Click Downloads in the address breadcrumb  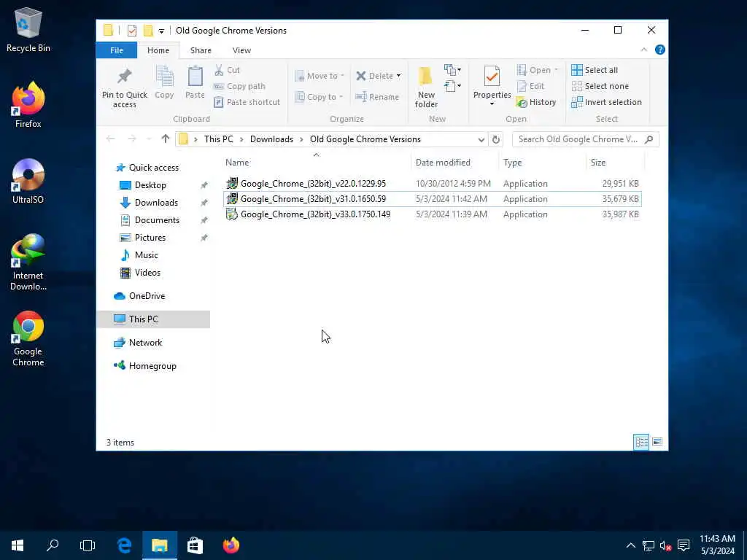coord(271,139)
